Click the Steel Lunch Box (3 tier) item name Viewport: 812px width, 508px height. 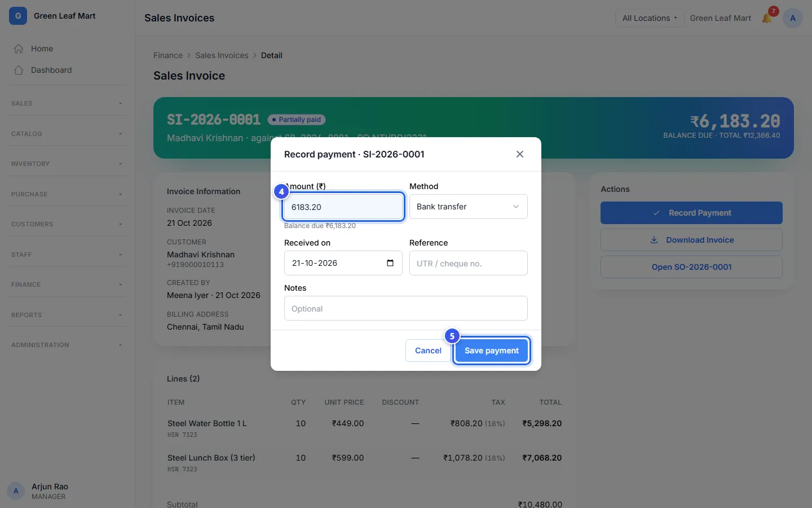[211, 458]
